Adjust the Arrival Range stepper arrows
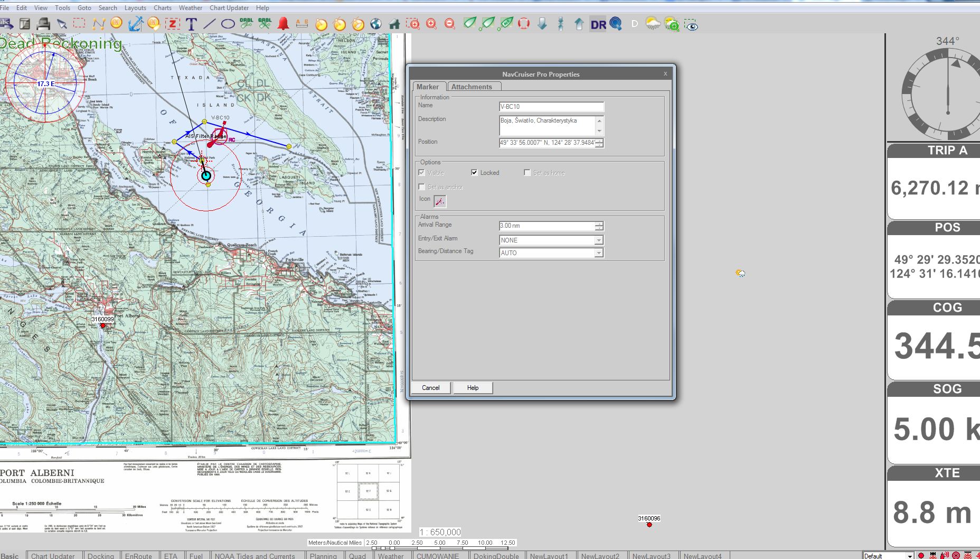The width and height of the screenshot is (980, 559). pyautogui.click(x=599, y=226)
